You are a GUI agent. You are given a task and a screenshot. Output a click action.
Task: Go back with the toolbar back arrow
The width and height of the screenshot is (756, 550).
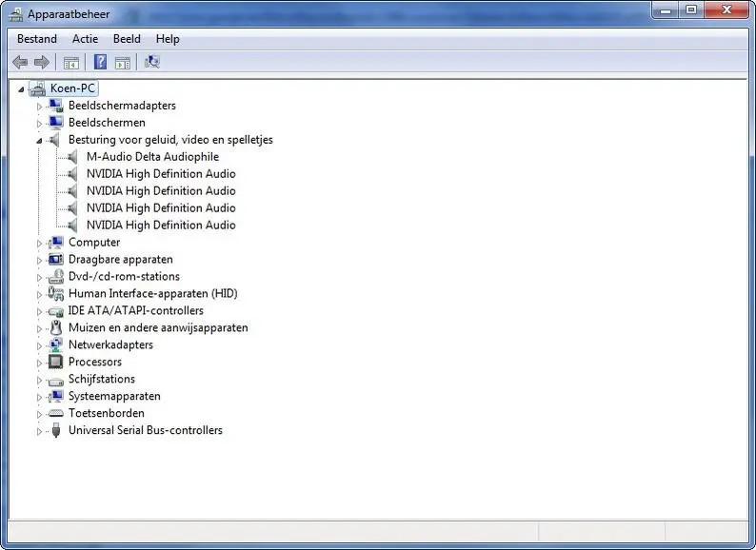pos(20,62)
